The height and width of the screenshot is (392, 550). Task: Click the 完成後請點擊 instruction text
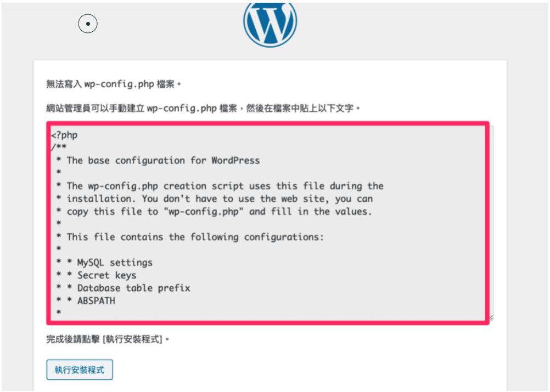(x=73, y=339)
